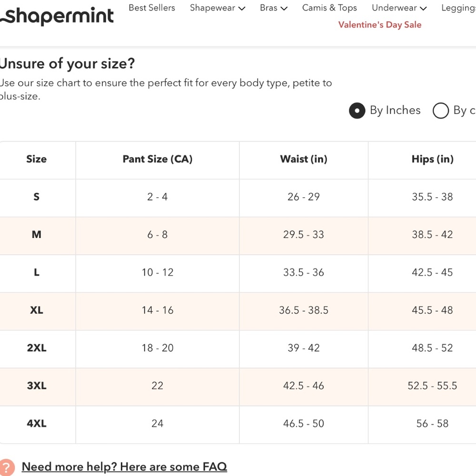Image resolution: width=476 pixels, height=476 pixels.
Task: Select the XL size row label
Action: coord(37,310)
